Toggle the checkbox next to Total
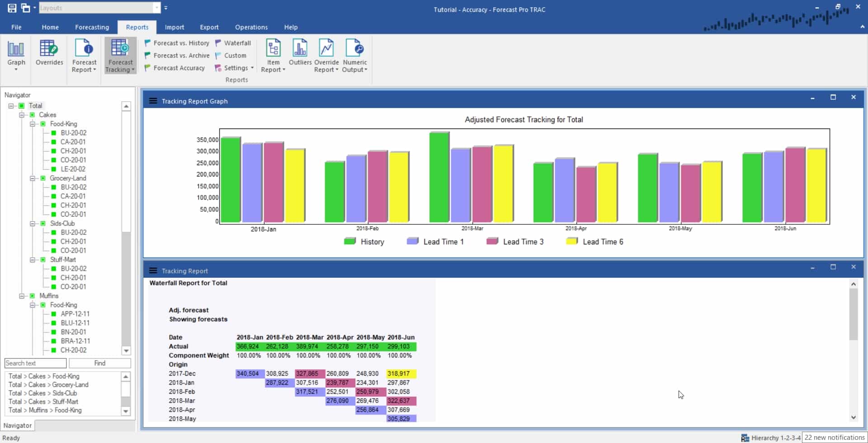Screen dimensions: 868x443 click(x=21, y=105)
